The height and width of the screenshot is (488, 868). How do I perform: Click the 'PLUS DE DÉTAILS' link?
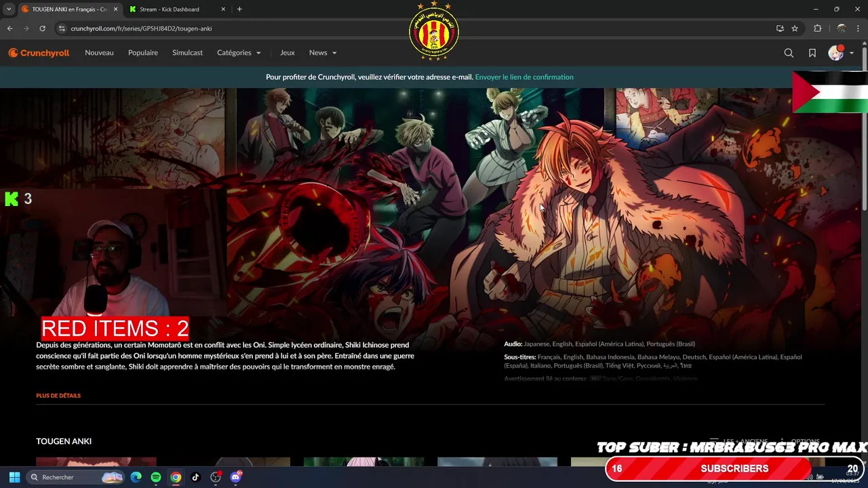tap(58, 396)
